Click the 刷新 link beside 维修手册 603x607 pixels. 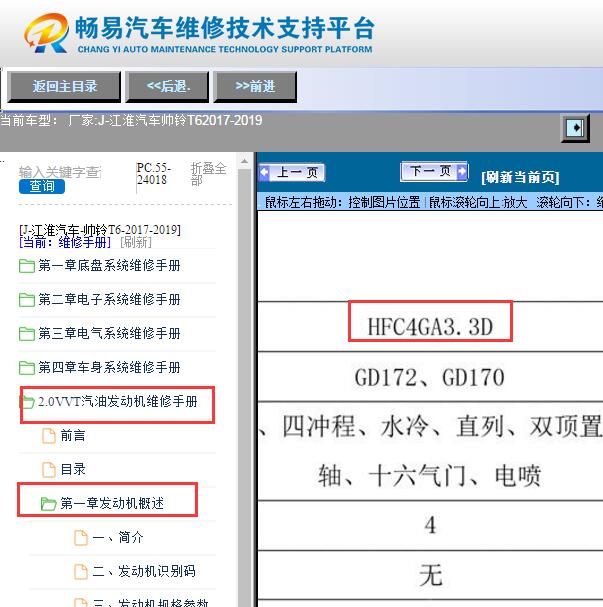coord(136,242)
